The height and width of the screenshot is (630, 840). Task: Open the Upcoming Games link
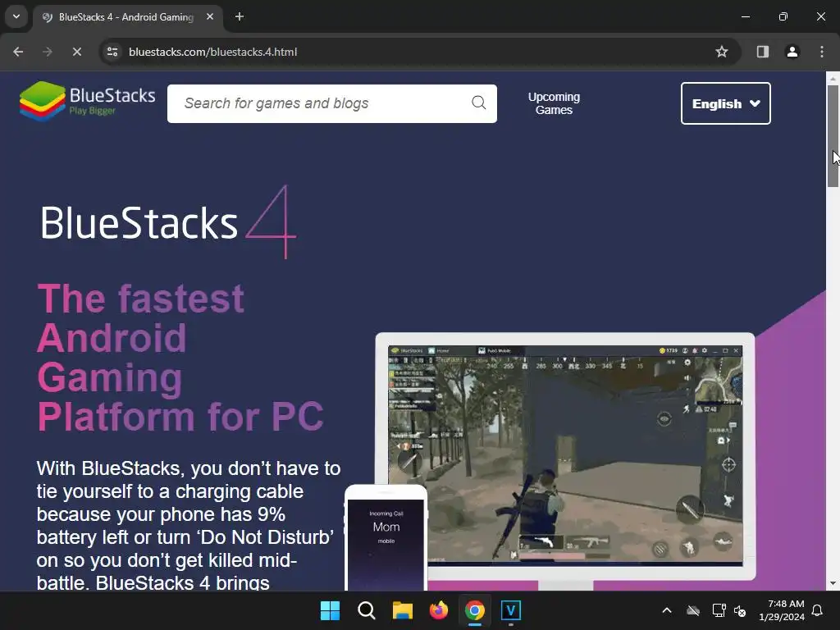tap(554, 103)
